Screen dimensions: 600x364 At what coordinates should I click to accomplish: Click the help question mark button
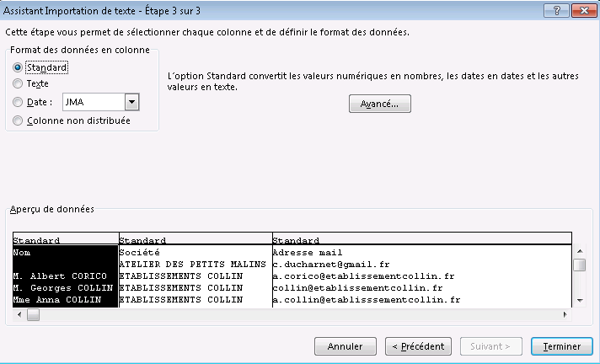556,9
